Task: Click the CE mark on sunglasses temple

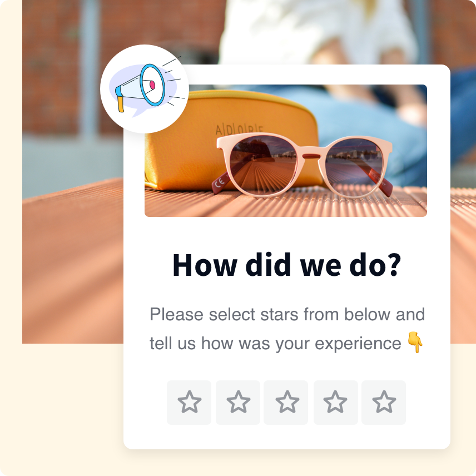Action: point(220,183)
